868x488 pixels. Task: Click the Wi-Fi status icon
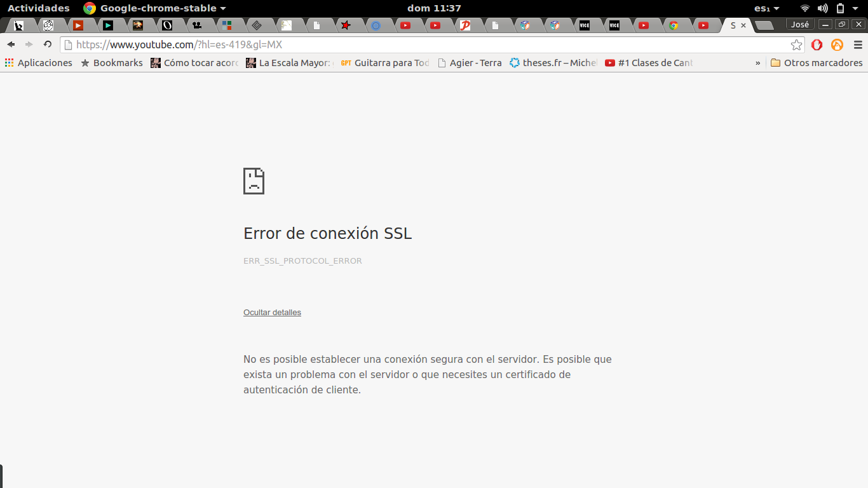point(805,8)
